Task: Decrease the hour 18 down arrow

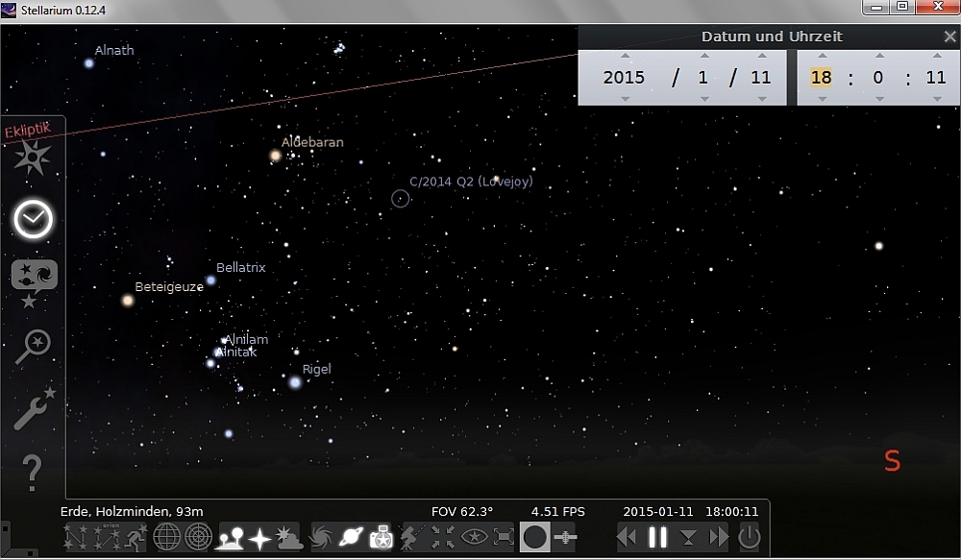Action: coord(822,99)
